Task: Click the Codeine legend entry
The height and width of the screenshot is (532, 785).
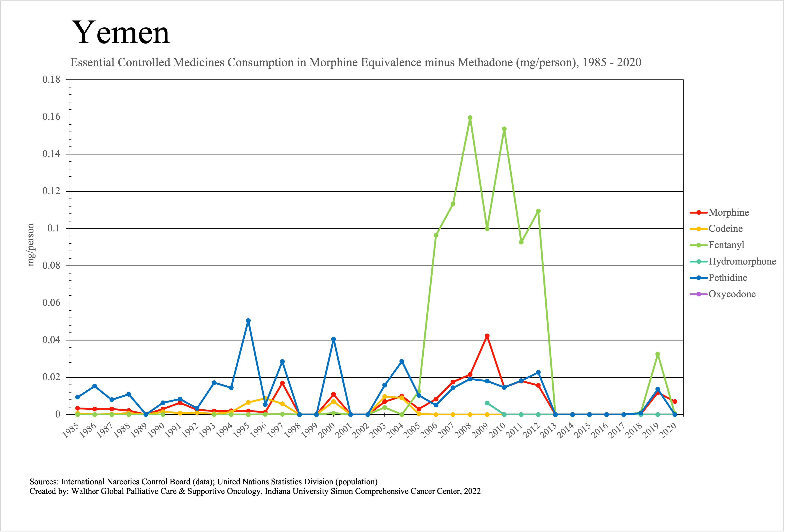Action: (725, 229)
